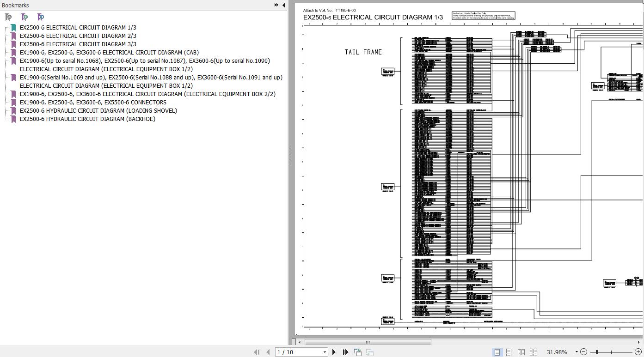The image size is (644, 357).
Task: Open the zoom percentage dropdown
Action: (576, 352)
